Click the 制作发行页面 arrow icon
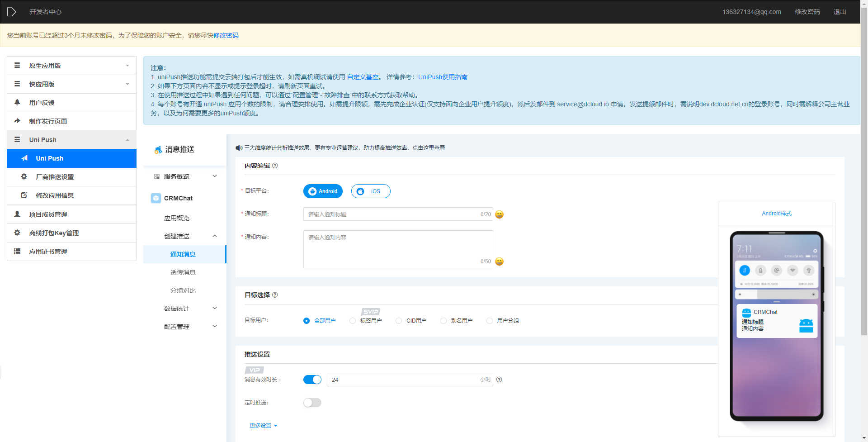Viewport: 868px width, 442px height. tap(17, 121)
